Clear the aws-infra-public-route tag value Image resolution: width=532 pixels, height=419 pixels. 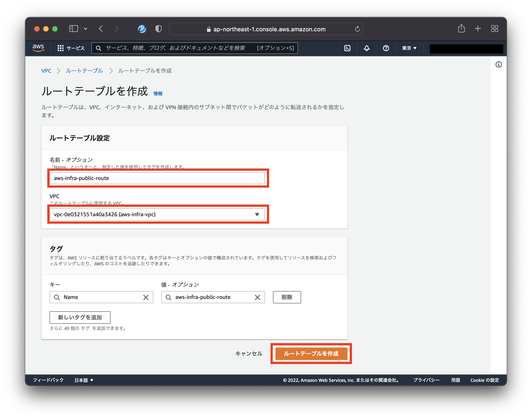(x=257, y=297)
